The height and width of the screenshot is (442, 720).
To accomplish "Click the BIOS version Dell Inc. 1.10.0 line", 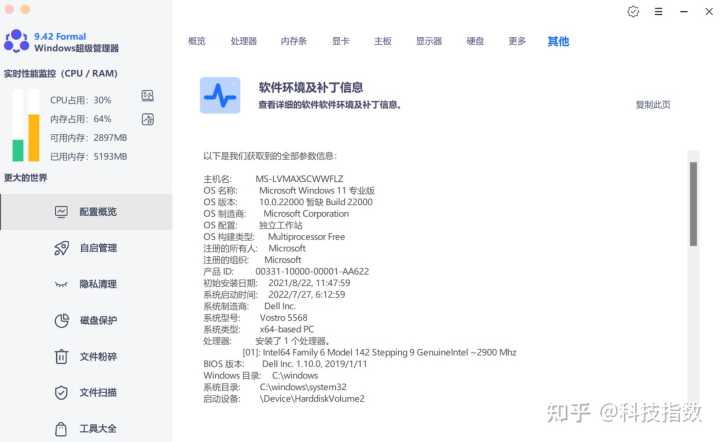I will point(315,364).
